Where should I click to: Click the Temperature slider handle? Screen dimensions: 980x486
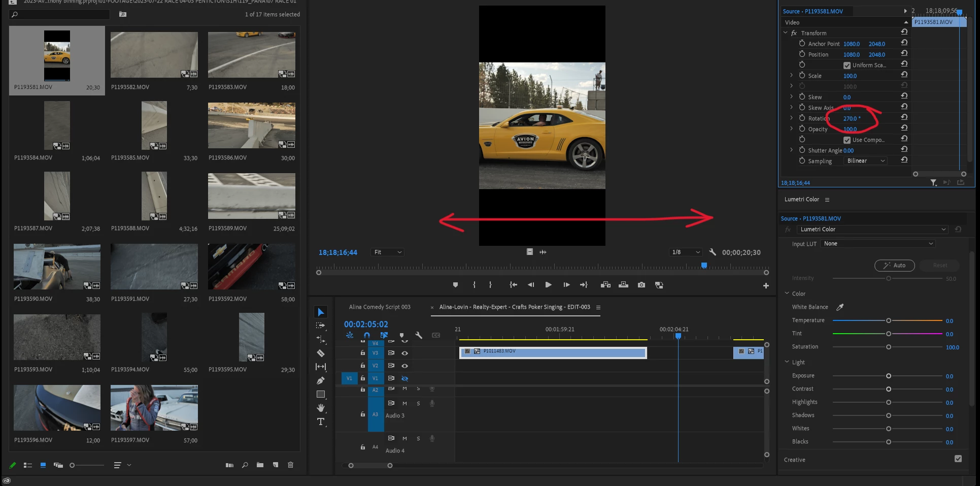[889, 320]
